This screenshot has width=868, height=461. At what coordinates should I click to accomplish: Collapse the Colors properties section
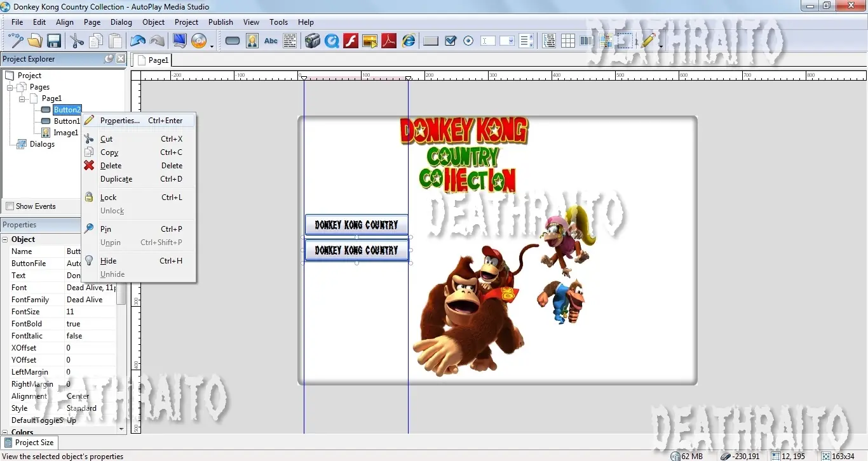(5, 432)
